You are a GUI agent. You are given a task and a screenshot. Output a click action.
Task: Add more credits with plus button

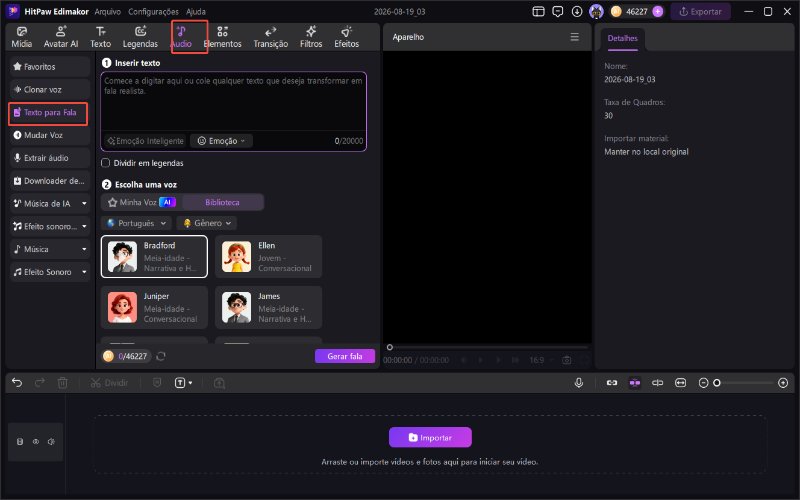[x=658, y=11]
